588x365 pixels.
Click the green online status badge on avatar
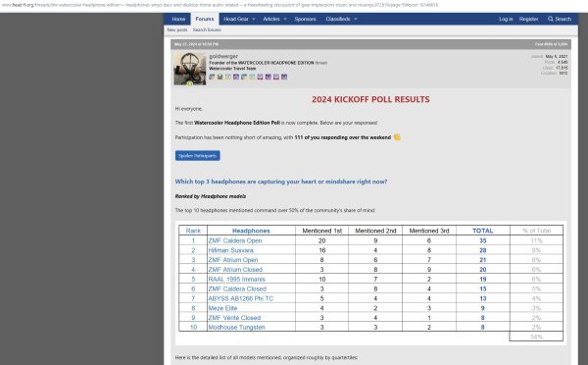pyautogui.click(x=190, y=84)
